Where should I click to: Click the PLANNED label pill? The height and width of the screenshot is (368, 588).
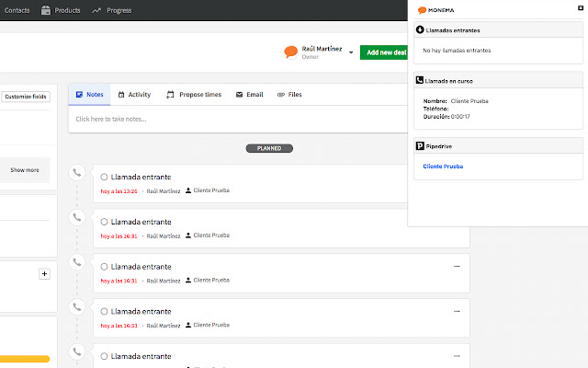[269, 148]
